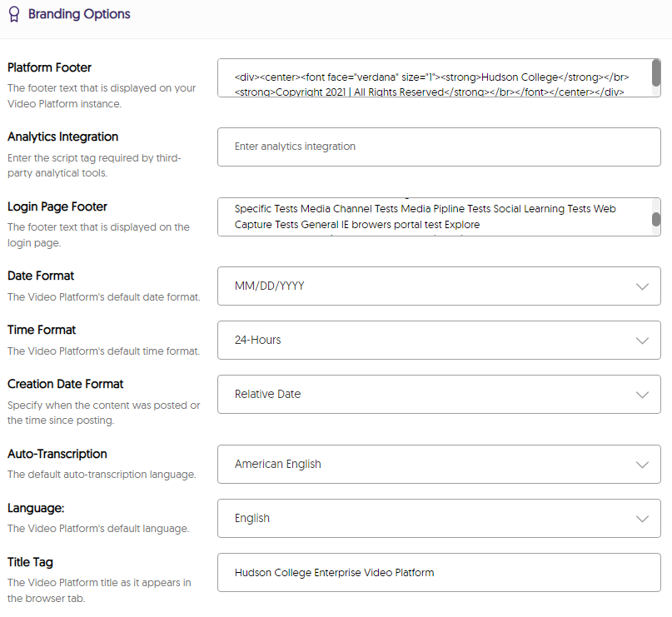This screenshot has height=617, width=672.
Task: Click the Title Tag input field
Action: tap(439, 573)
